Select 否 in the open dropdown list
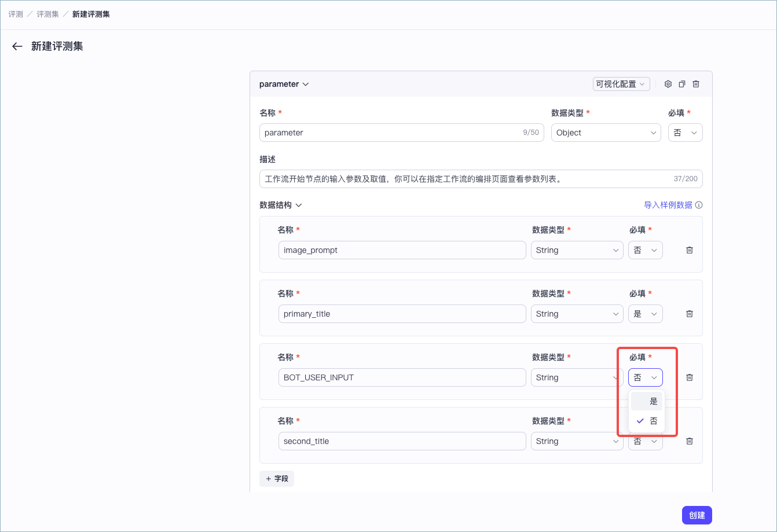The height and width of the screenshot is (532, 777). tap(647, 421)
